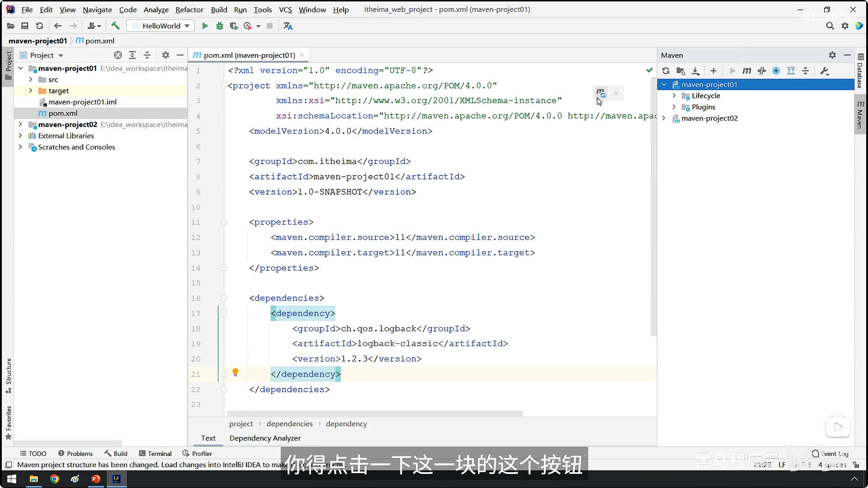
Task: Click Reload All Maven Projects icon
Action: [665, 71]
